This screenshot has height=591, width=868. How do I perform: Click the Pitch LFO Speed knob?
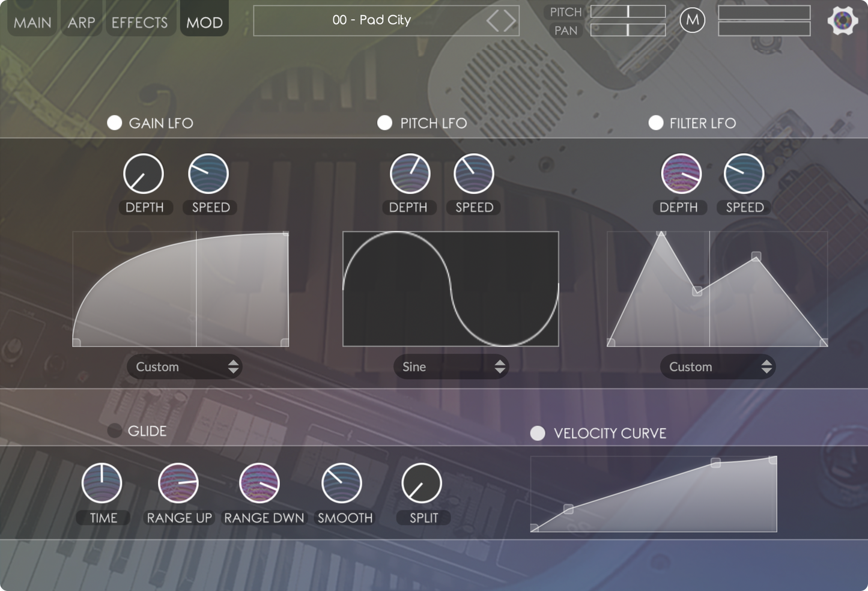(473, 174)
